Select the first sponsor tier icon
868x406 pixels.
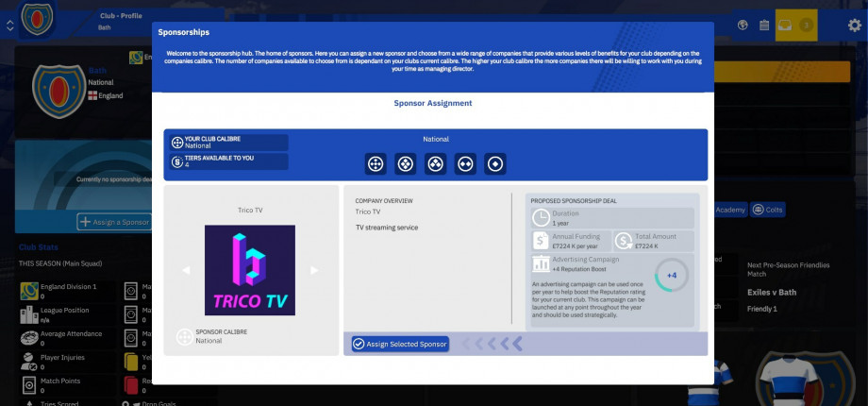376,164
